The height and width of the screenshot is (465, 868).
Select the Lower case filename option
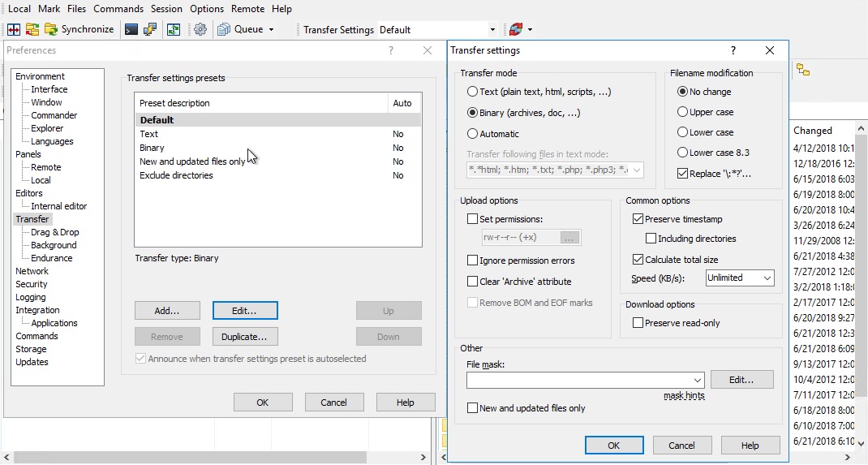pos(683,132)
